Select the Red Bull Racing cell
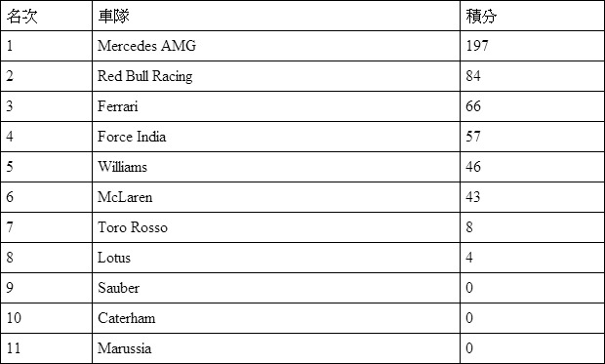 [276, 76]
